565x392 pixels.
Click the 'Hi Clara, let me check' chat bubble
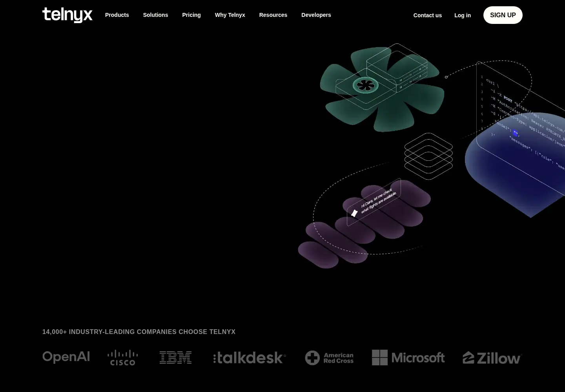(374, 202)
